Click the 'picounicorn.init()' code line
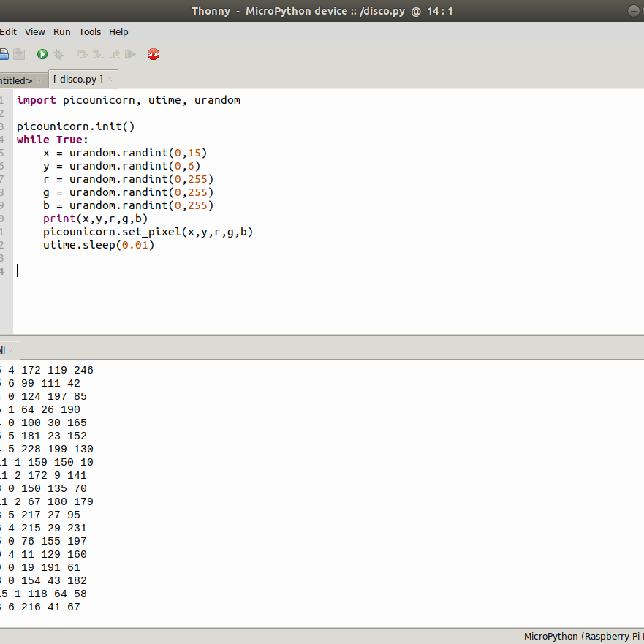Screen dimensions: 644x644 75,126
